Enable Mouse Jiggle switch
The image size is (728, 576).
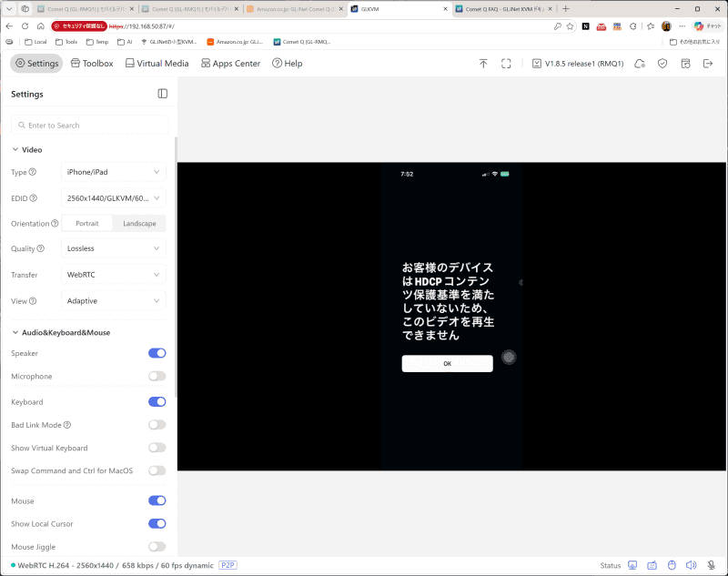[x=157, y=547]
